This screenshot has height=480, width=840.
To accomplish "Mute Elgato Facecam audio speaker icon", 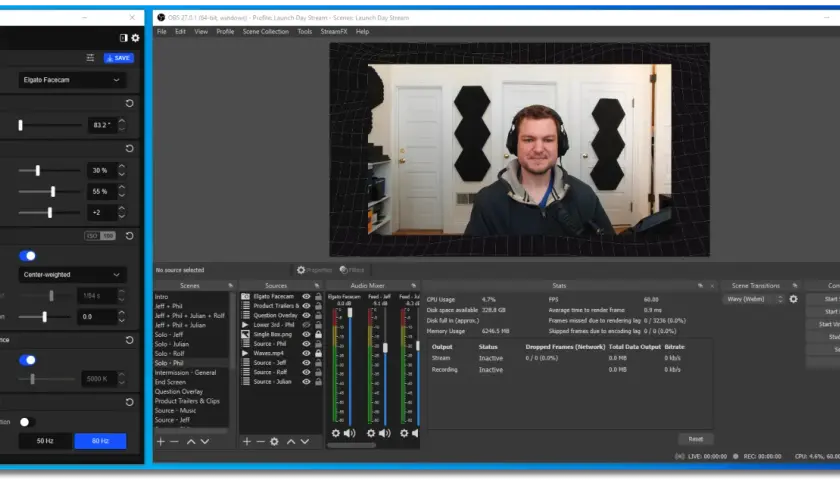I will click(349, 433).
